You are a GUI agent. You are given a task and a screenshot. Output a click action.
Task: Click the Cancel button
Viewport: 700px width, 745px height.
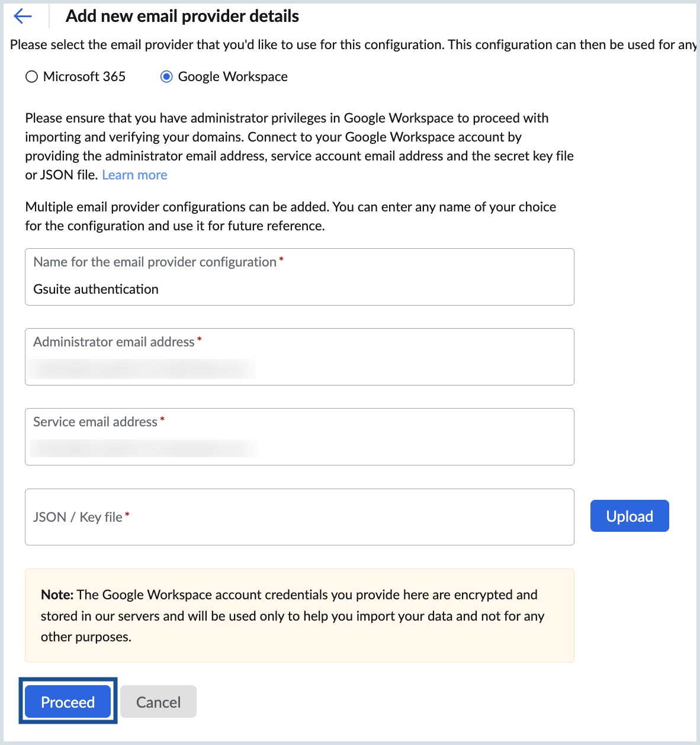coord(158,701)
